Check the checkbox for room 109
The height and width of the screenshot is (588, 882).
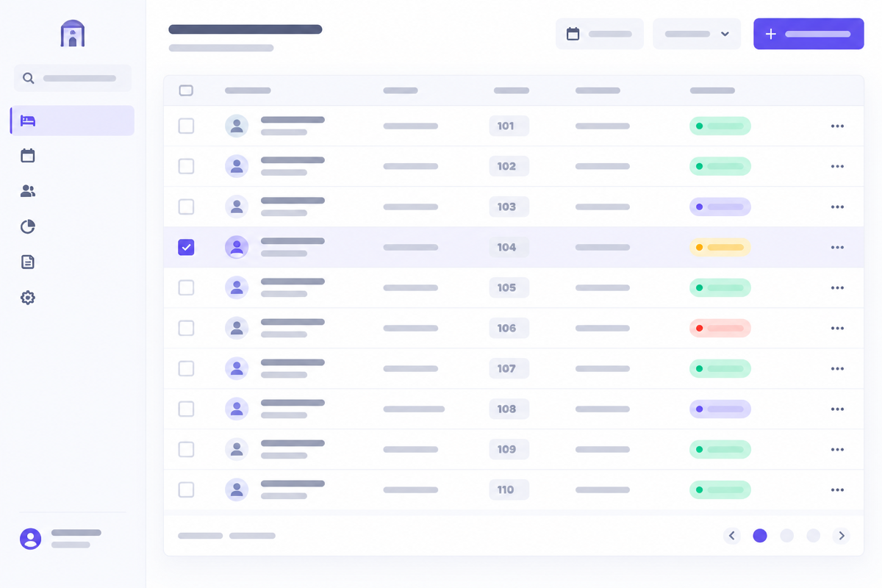tap(186, 449)
